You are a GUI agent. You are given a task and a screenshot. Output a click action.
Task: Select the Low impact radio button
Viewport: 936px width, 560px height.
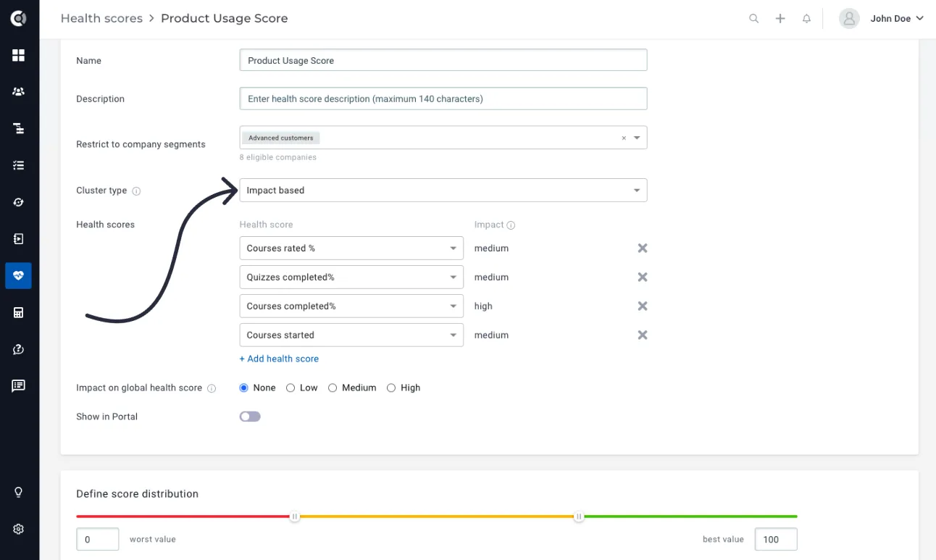coord(291,388)
